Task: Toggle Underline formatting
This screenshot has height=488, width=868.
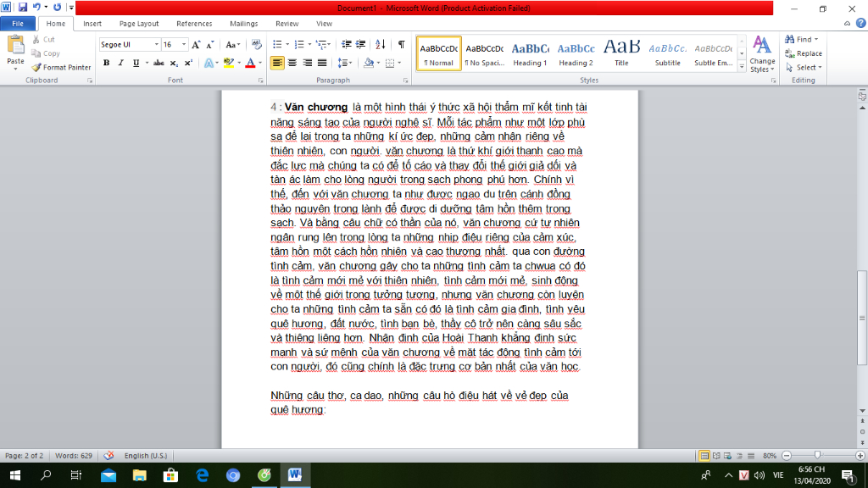Action: 136,63
